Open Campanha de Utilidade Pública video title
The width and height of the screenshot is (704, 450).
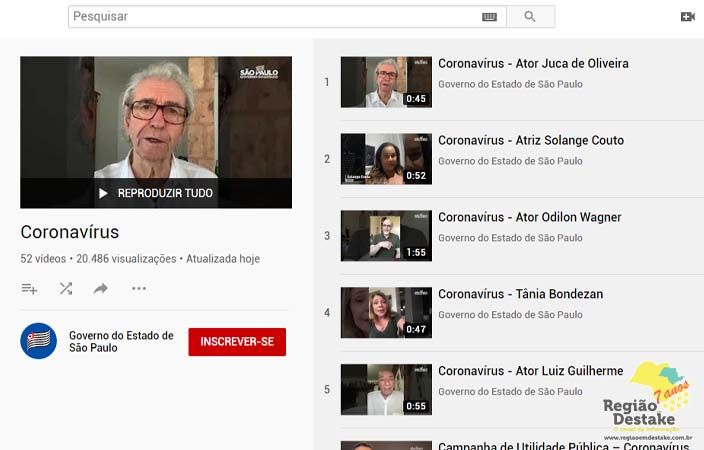coord(563,446)
